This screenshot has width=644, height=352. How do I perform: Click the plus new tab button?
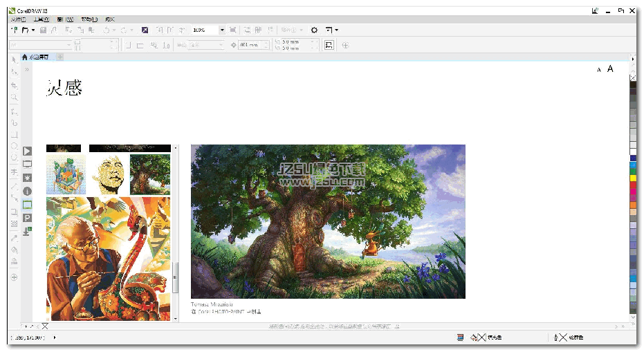coord(60,57)
